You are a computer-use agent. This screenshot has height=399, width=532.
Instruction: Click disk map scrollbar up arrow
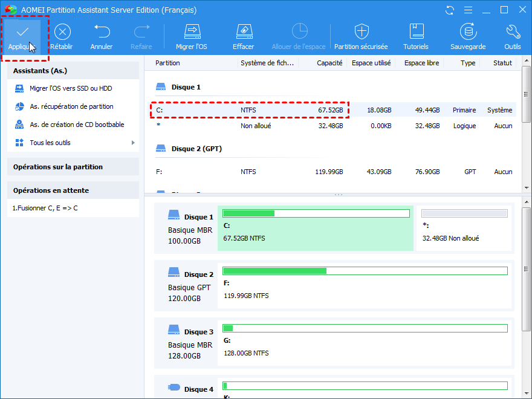pyautogui.click(x=526, y=202)
